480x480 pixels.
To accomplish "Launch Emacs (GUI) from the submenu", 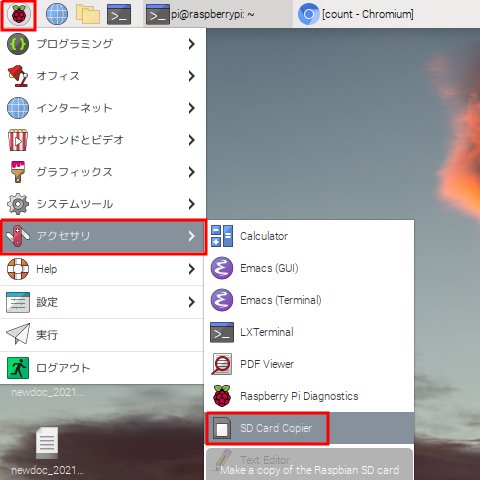I will click(x=309, y=268).
